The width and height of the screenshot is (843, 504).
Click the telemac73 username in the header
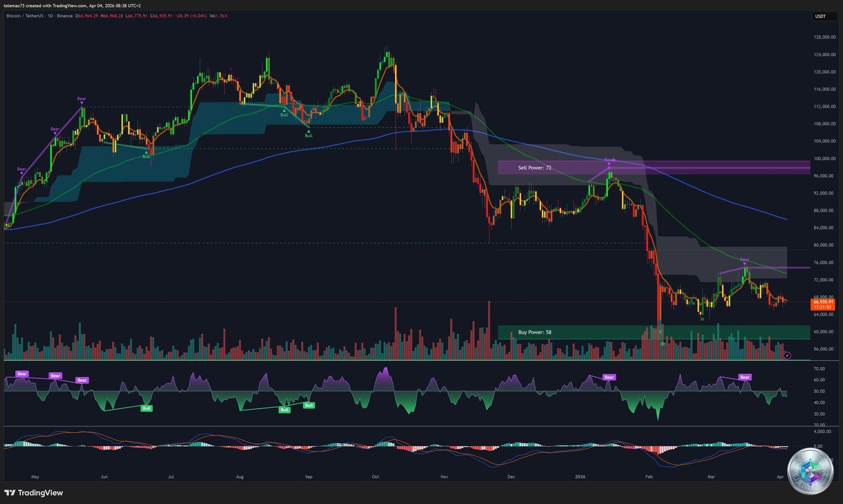13,5
